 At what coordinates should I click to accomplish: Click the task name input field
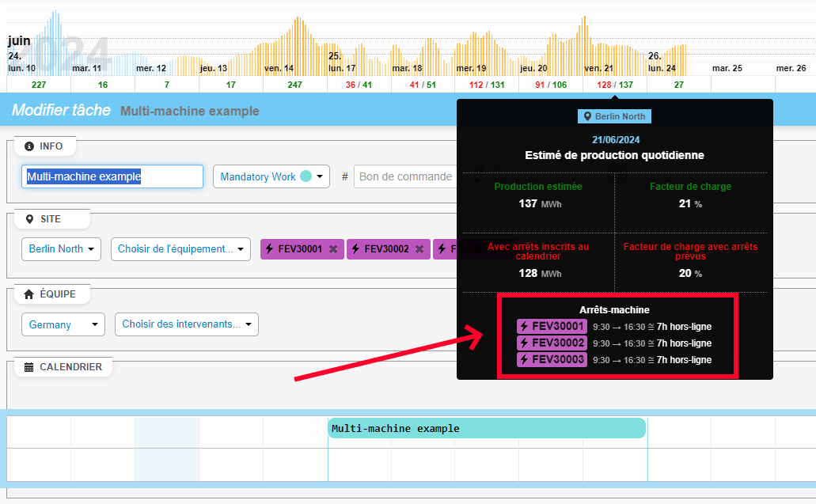click(112, 176)
